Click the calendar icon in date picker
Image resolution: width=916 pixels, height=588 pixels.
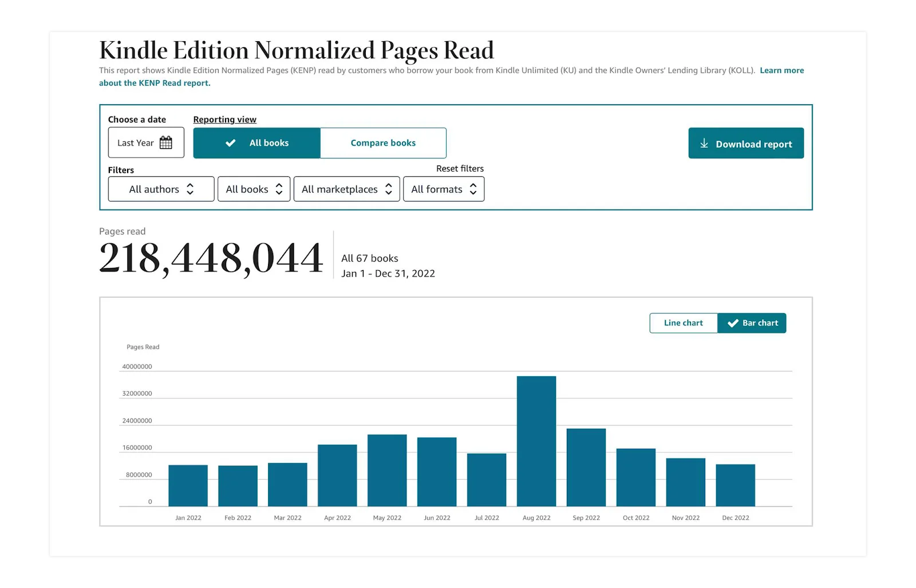click(x=165, y=143)
